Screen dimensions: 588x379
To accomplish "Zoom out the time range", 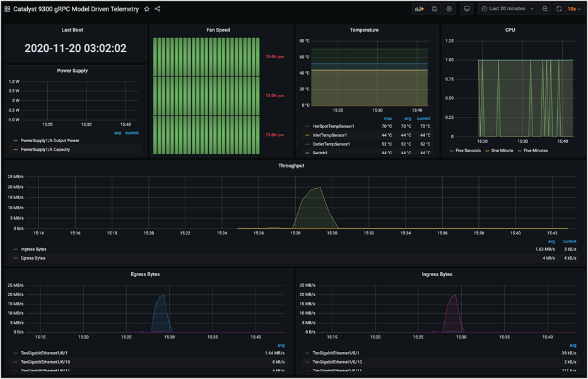I will coord(545,9).
